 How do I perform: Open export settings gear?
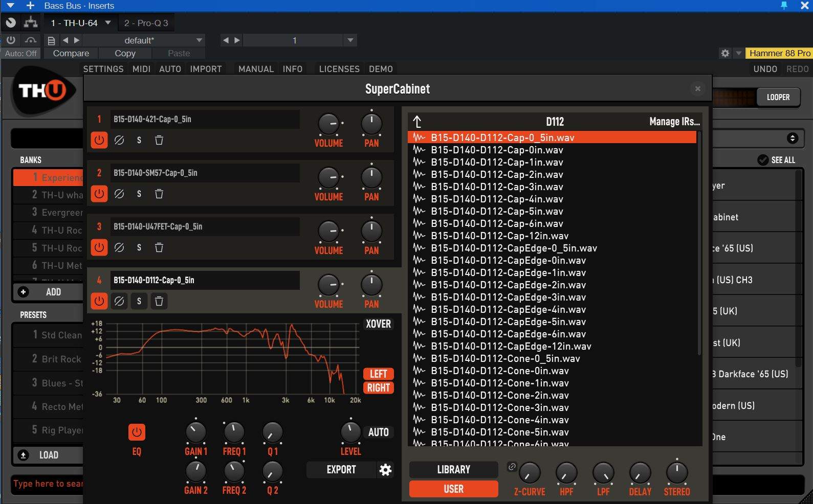(x=385, y=470)
